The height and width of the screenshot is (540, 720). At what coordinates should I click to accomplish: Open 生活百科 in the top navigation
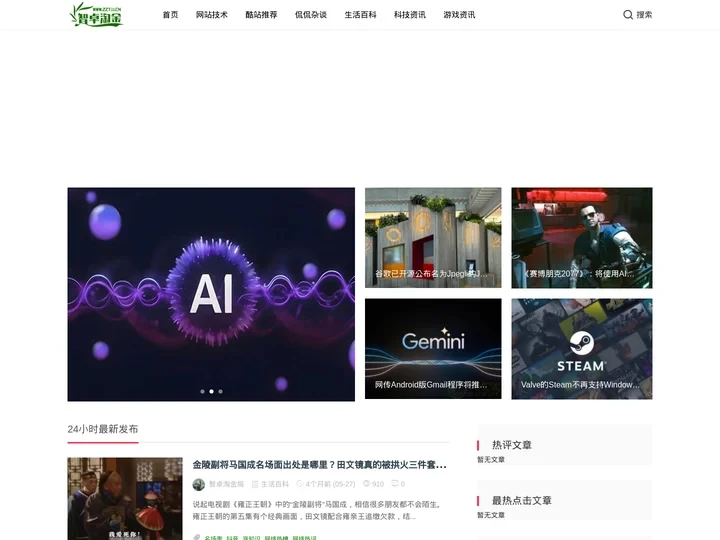coord(360,15)
